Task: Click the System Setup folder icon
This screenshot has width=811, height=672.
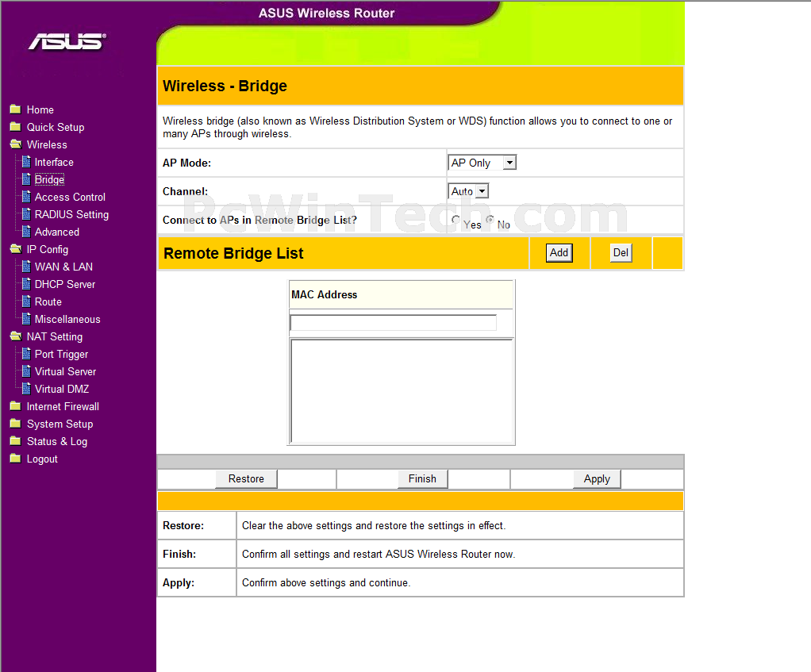Action: (x=16, y=424)
